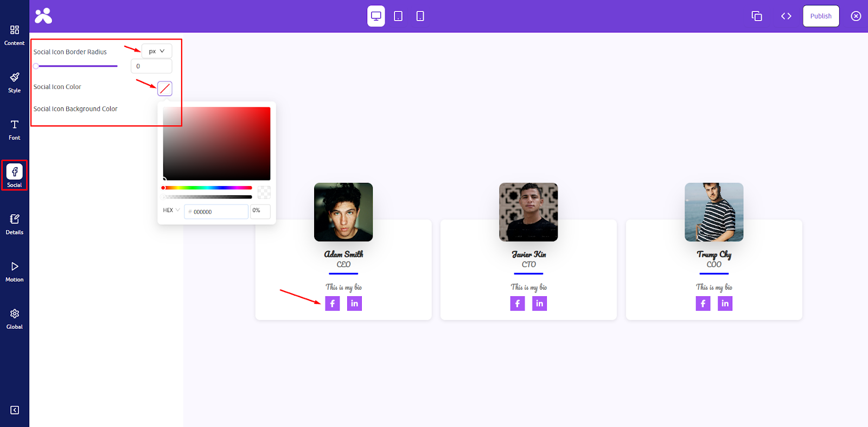Click the hue slider bar

[207, 188]
